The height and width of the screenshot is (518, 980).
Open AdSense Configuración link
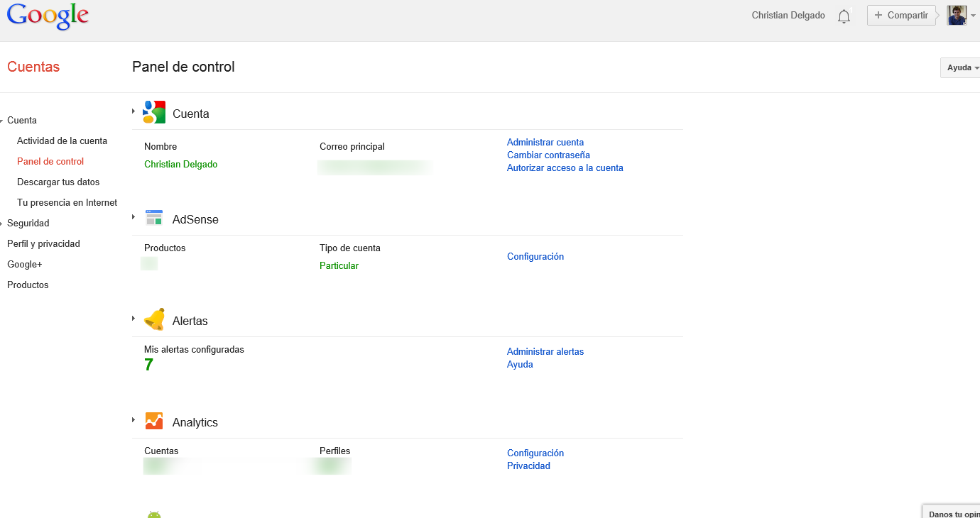(x=535, y=257)
